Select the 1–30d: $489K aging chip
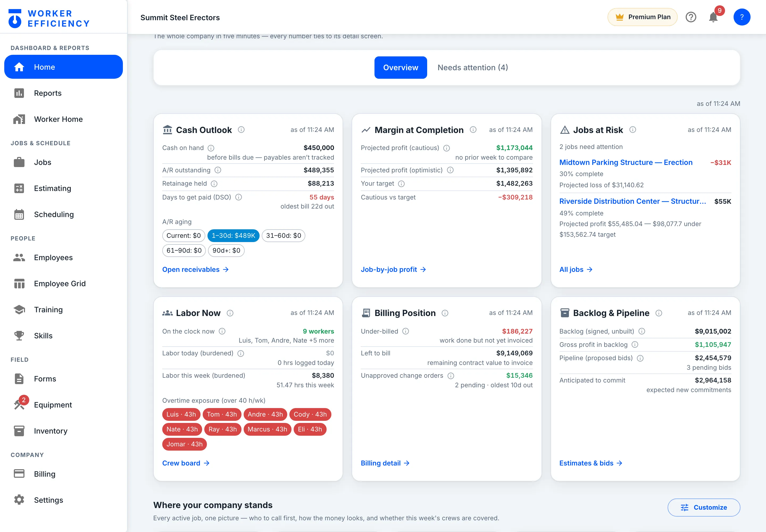 point(233,236)
